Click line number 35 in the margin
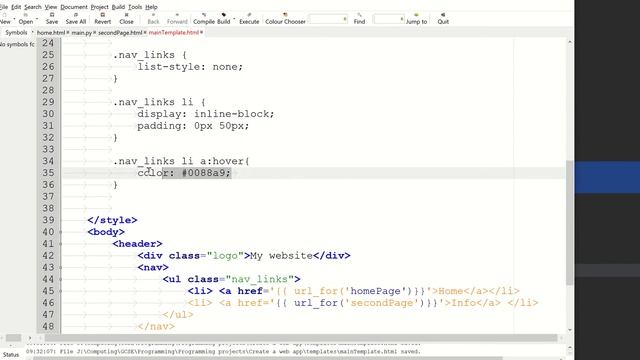The width and height of the screenshot is (640, 360). (48, 173)
